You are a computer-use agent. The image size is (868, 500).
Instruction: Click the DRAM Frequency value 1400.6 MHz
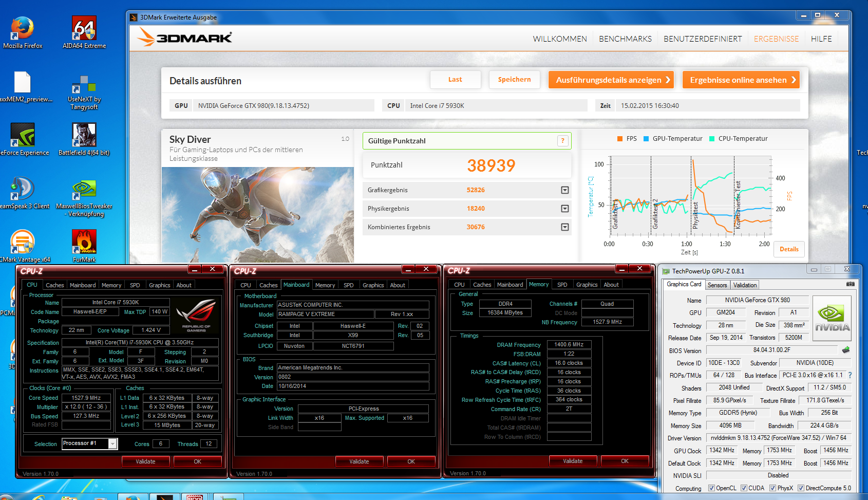pos(569,344)
